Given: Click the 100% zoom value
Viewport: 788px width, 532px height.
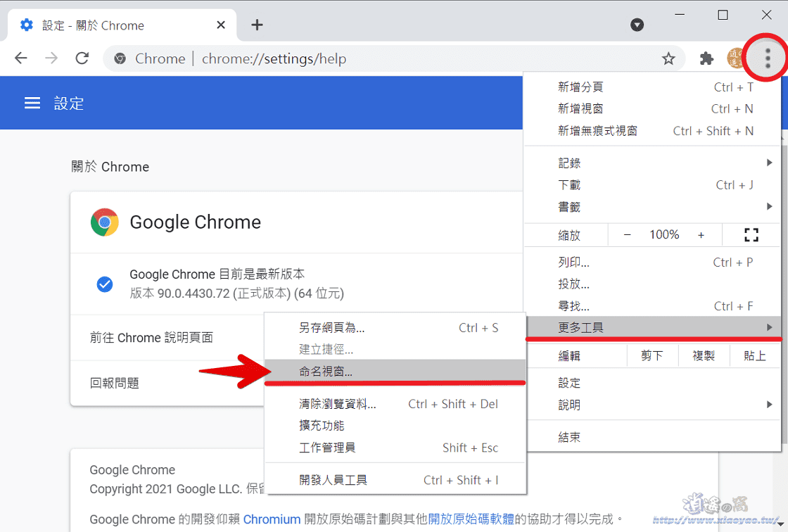Looking at the screenshot, I should coord(664,235).
